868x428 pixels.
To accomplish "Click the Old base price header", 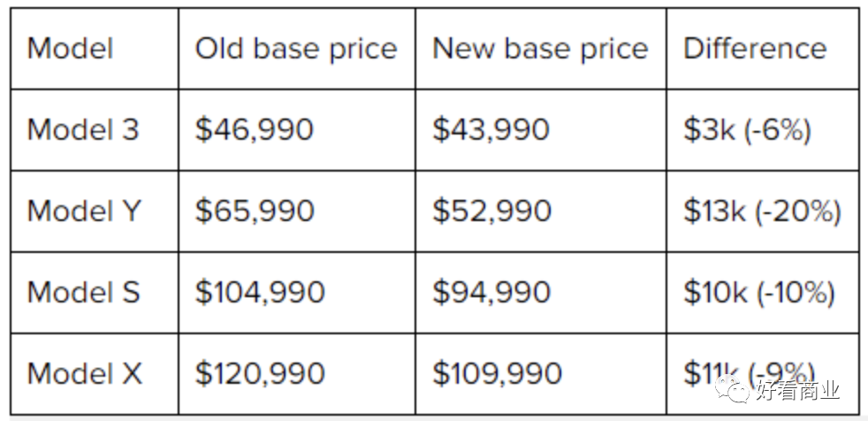I will coord(296,49).
